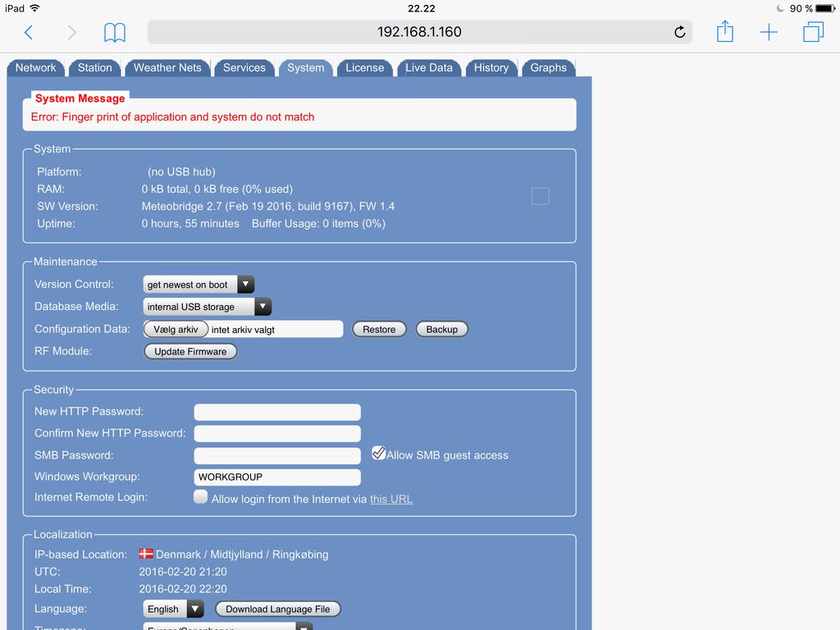Image resolution: width=840 pixels, height=630 pixels.
Task: Focus the New HTTP Password field
Action: [277, 412]
